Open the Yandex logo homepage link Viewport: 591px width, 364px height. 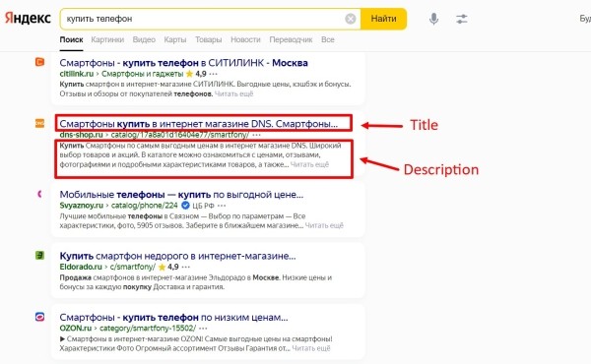[28, 18]
